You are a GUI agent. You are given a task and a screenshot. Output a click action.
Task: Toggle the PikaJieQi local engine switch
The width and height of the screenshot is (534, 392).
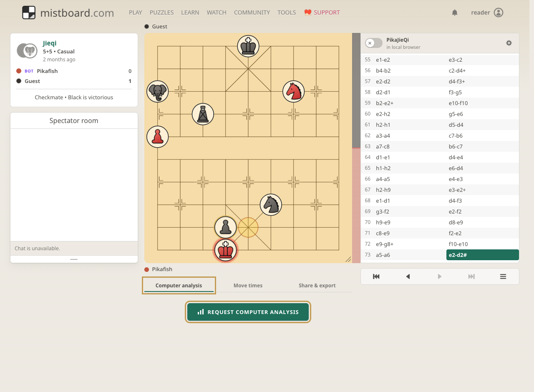tap(374, 43)
